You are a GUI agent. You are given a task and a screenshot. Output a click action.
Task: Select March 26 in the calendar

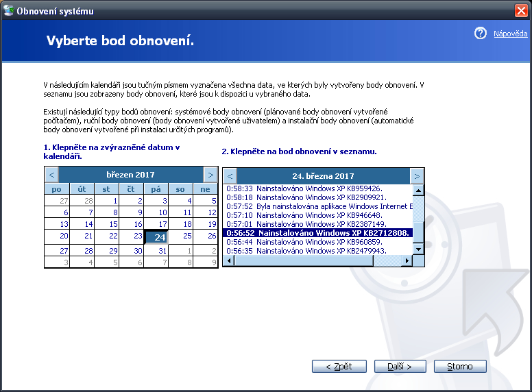click(x=206, y=236)
